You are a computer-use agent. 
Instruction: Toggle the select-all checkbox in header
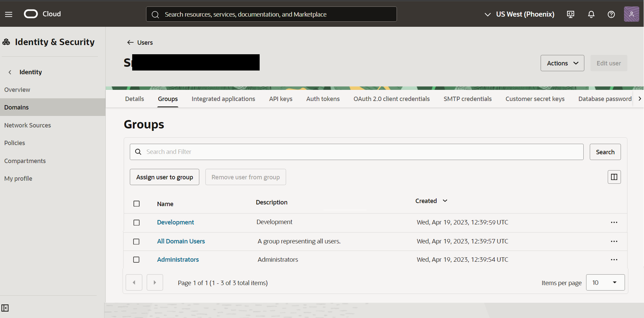tap(137, 204)
